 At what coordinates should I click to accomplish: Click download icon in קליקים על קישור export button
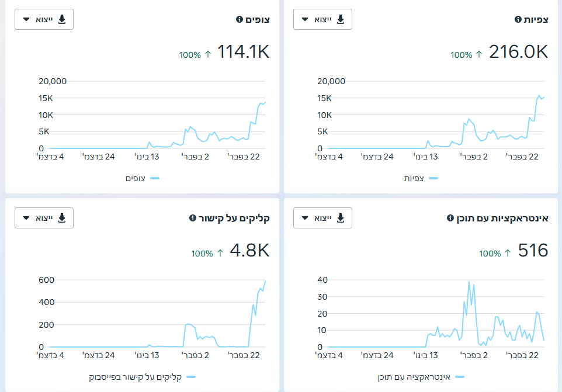[x=62, y=218]
